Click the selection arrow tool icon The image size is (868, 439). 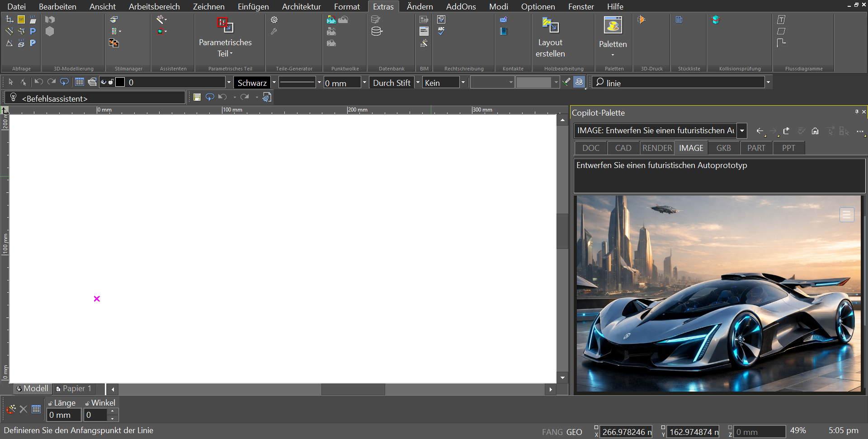pyautogui.click(x=11, y=82)
